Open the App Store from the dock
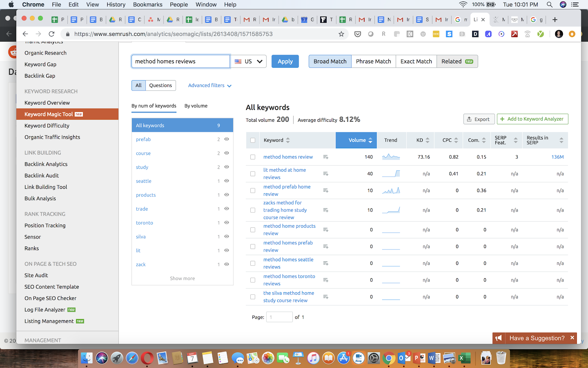 point(344,358)
